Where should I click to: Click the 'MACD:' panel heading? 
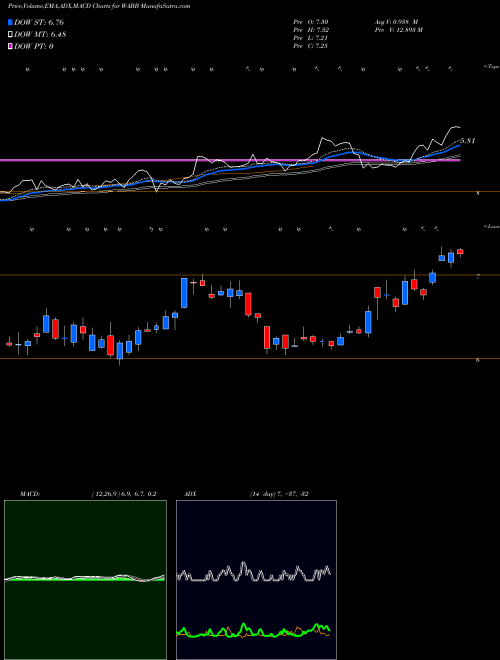click(30, 494)
